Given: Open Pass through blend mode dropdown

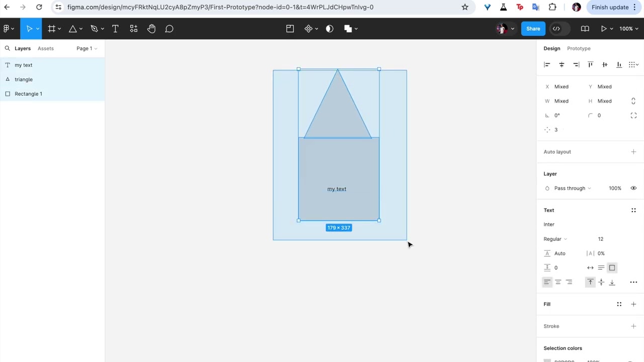Looking at the screenshot, I should [573, 188].
